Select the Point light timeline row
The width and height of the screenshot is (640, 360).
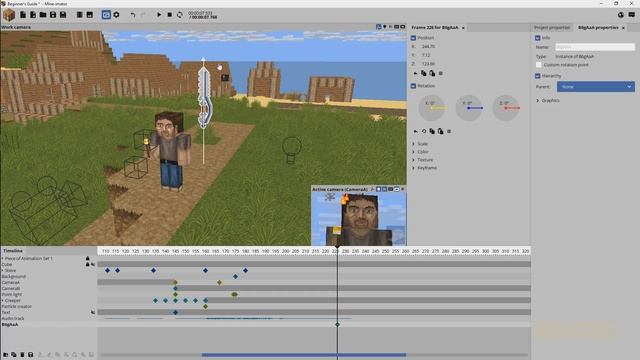49,294
